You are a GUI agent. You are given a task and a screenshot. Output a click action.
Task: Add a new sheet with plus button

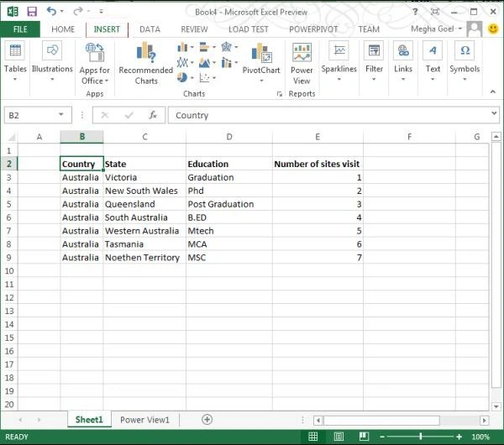(207, 420)
